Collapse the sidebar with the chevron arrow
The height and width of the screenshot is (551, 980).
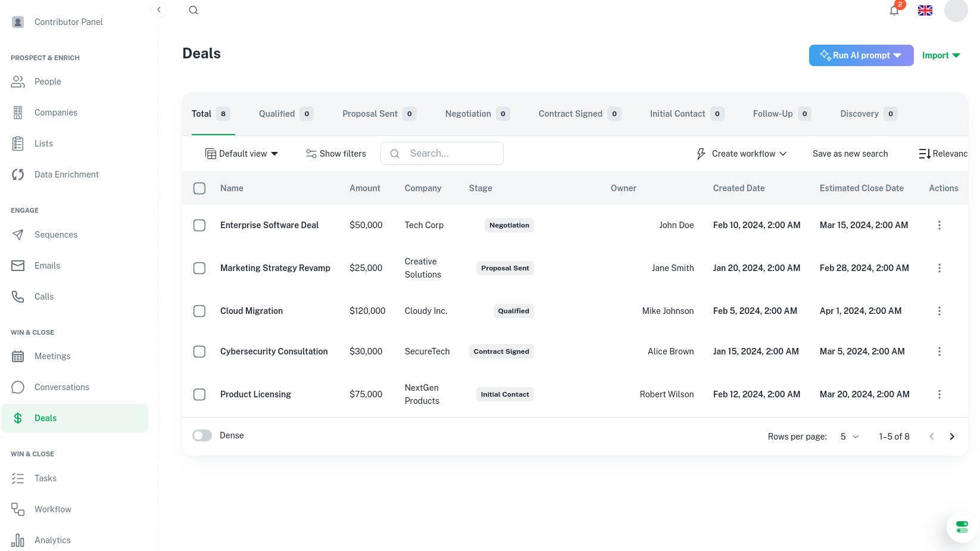tap(158, 10)
